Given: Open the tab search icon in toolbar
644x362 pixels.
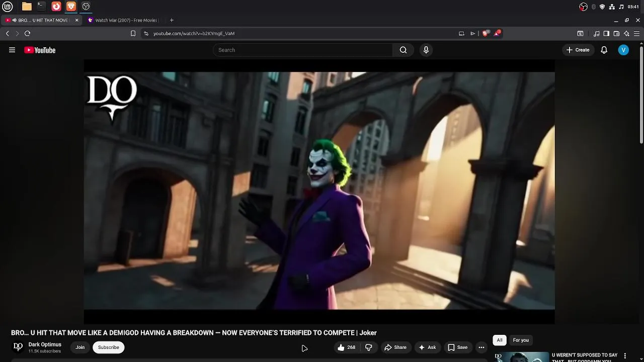Looking at the screenshot, I should [x=580, y=33].
